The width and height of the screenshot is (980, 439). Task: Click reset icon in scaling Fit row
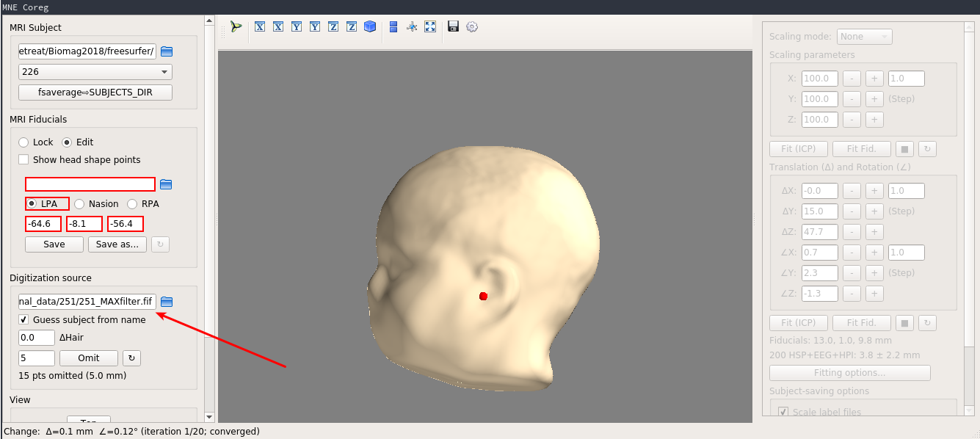pyautogui.click(x=927, y=149)
